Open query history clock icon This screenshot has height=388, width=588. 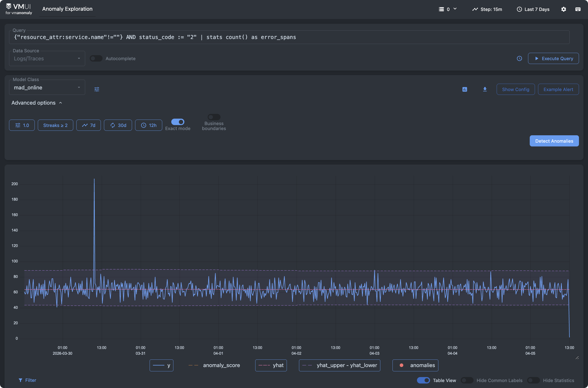pyautogui.click(x=519, y=58)
